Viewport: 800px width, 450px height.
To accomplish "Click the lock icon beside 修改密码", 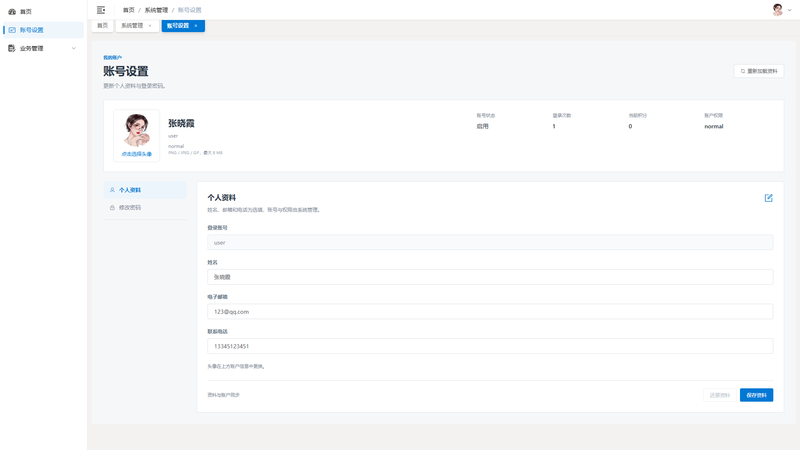I will coord(112,208).
